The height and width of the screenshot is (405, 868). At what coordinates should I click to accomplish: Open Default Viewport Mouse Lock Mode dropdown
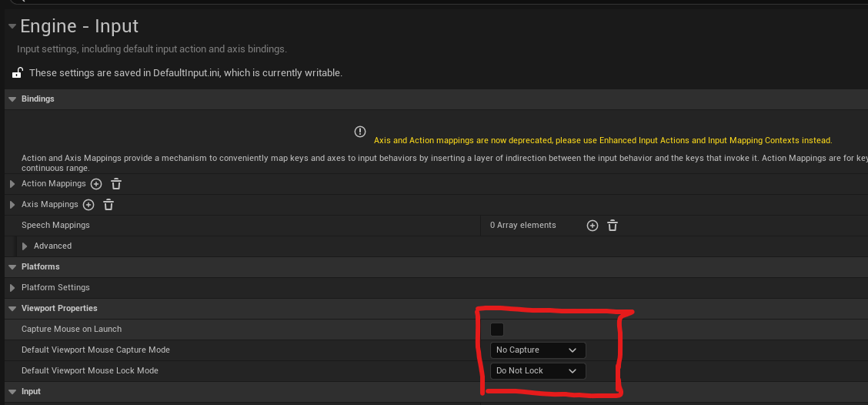pos(537,371)
